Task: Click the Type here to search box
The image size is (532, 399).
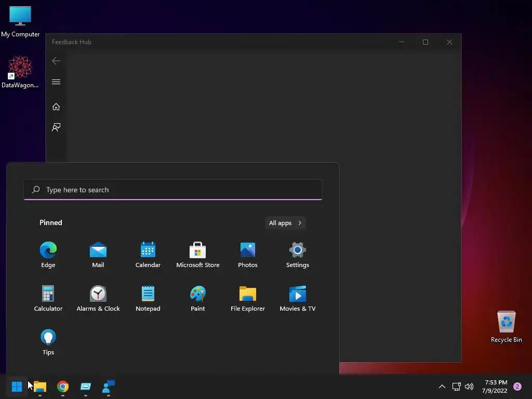Action: pos(173,190)
